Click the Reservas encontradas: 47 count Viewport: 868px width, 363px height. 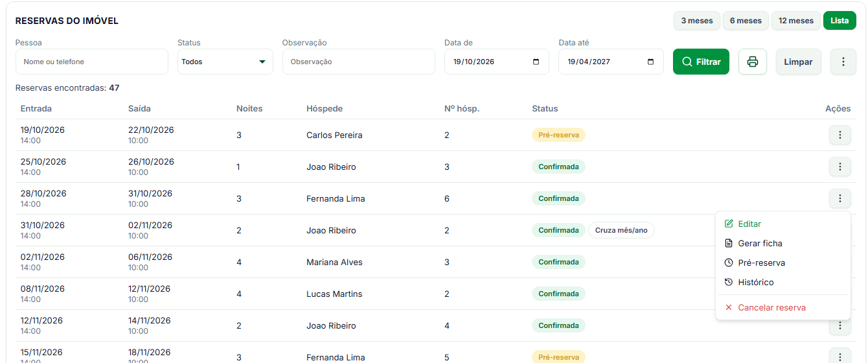67,88
